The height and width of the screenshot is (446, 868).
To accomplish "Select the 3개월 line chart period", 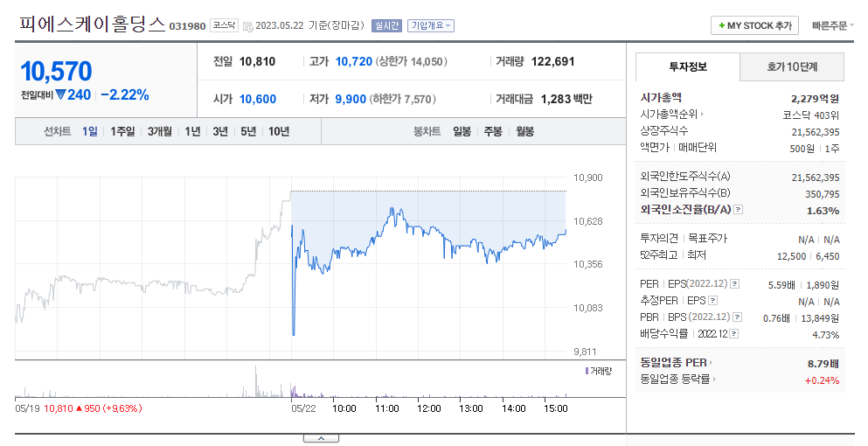I will coord(159,131).
